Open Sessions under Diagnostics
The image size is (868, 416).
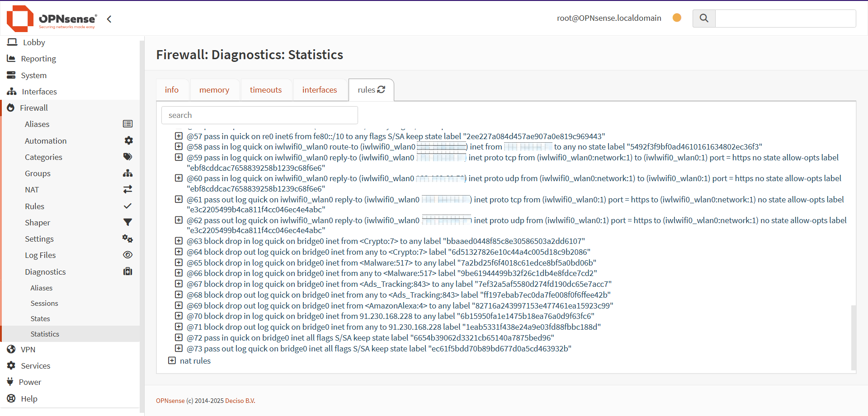[x=44, y=303]
